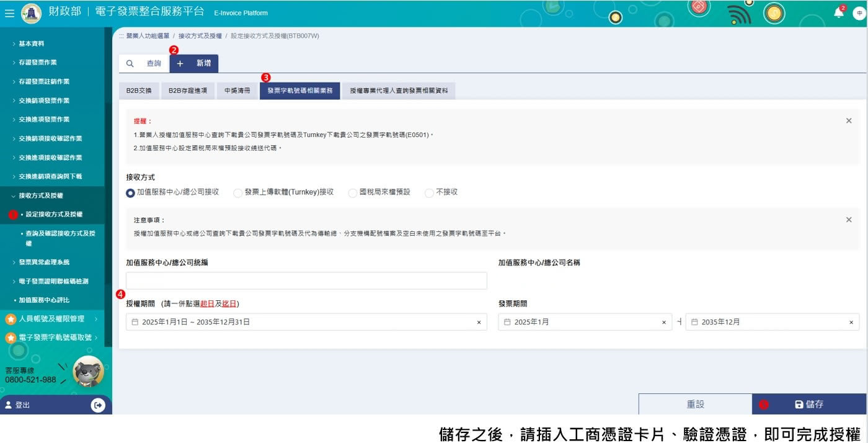Close the 注意事項 notice box
Viewport: 868px width, 443px height.
pyautogui.click(x=849, y=220)
